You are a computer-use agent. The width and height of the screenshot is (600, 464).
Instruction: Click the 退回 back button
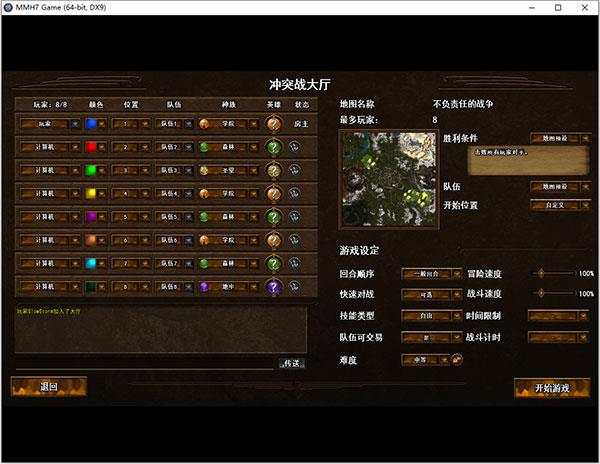49,386
